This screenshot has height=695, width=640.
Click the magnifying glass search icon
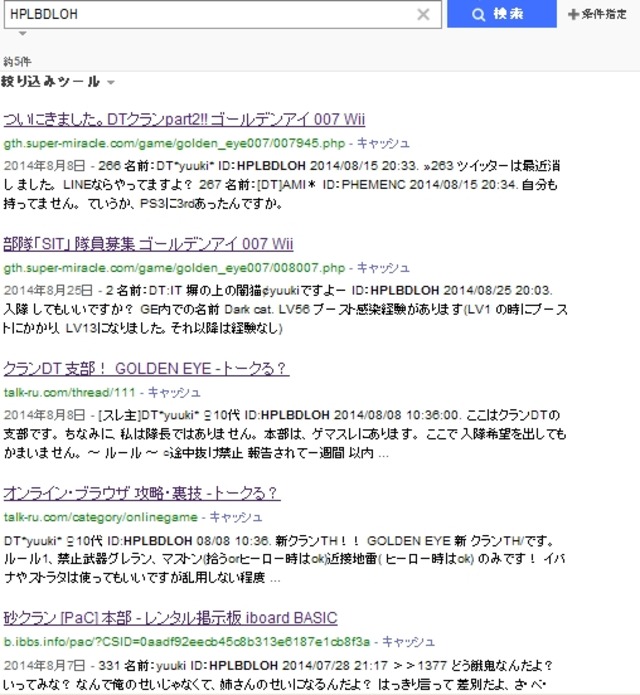479,14
